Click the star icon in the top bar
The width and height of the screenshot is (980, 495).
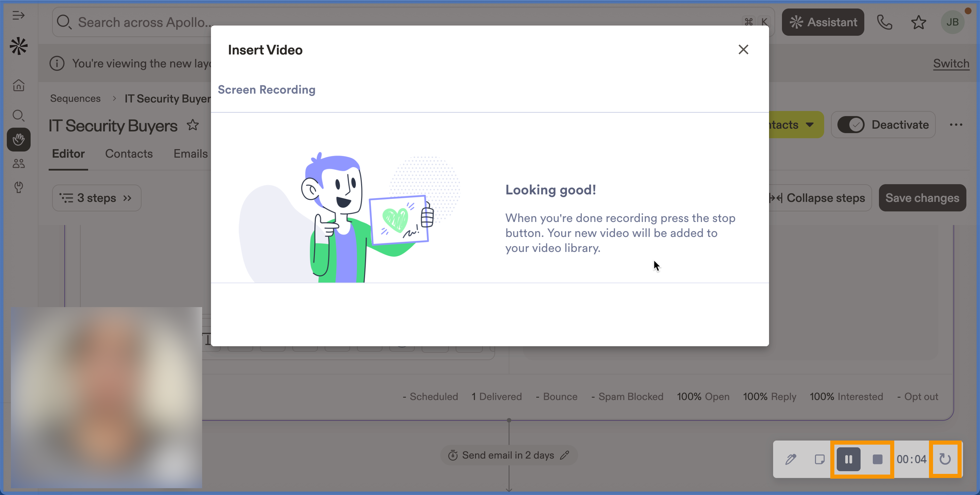click(x=918, y=22)
